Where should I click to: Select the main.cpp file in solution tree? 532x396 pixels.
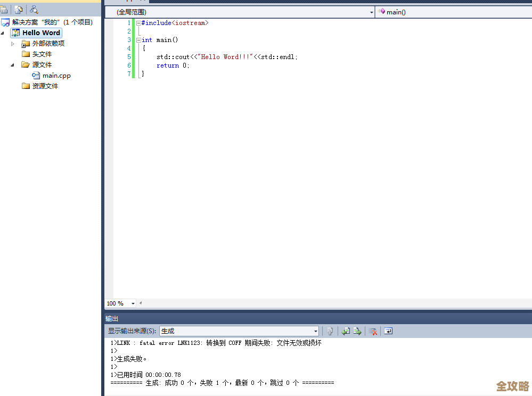(56, 76)
